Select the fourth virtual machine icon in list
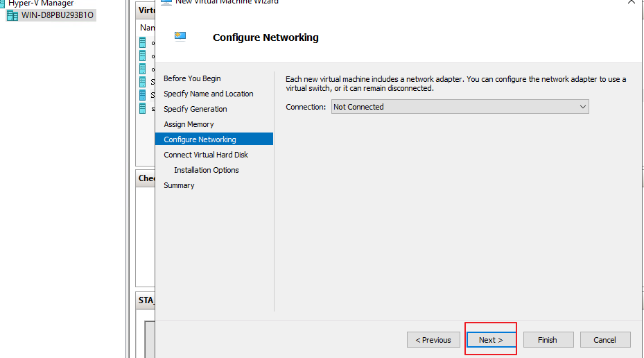 click(143, 82)
